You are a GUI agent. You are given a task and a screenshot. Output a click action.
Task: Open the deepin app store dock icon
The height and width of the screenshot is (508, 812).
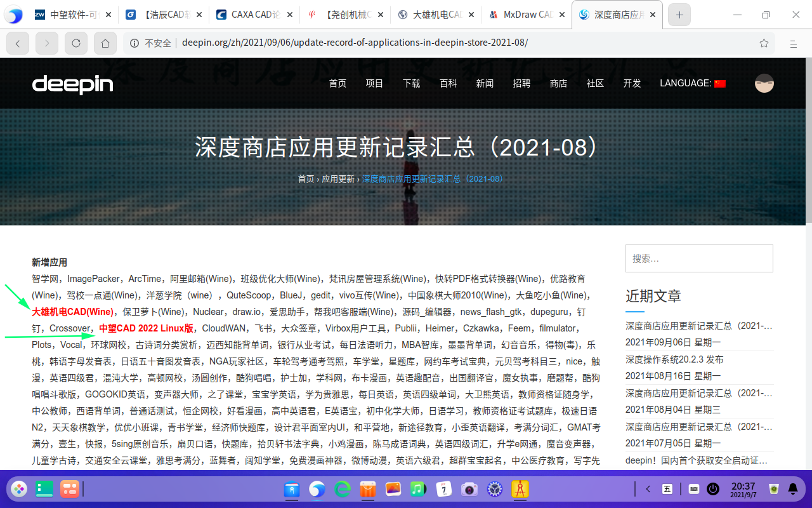click(368, 489)
